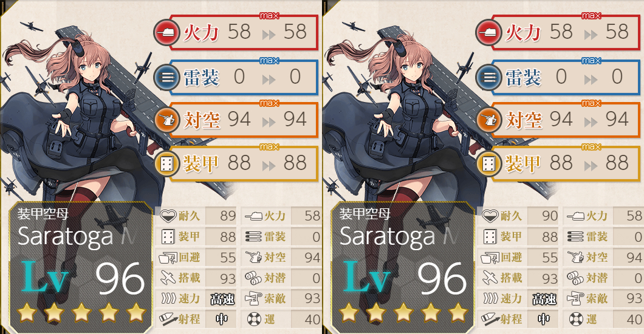The width and height of the screenshot is (644, 334).
Task: Click the 装甲 88 max bar in the left card
Action: [244, 164]
